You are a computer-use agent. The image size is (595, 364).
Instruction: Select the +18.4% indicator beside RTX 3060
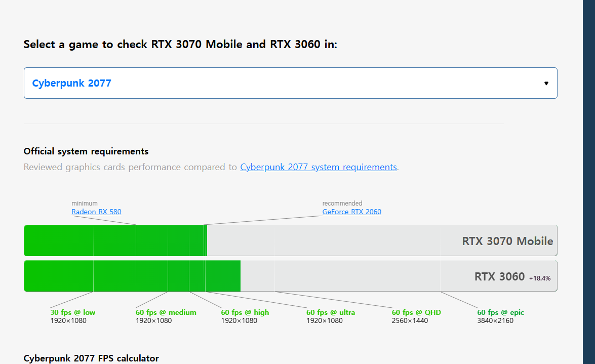[x=540, y=278]
